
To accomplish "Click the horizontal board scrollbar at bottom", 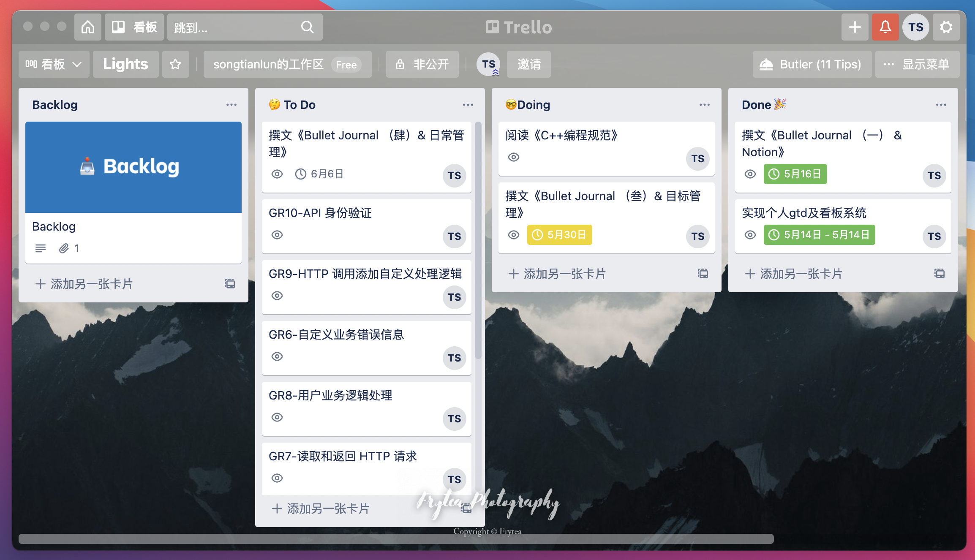I will pos(396,539).
